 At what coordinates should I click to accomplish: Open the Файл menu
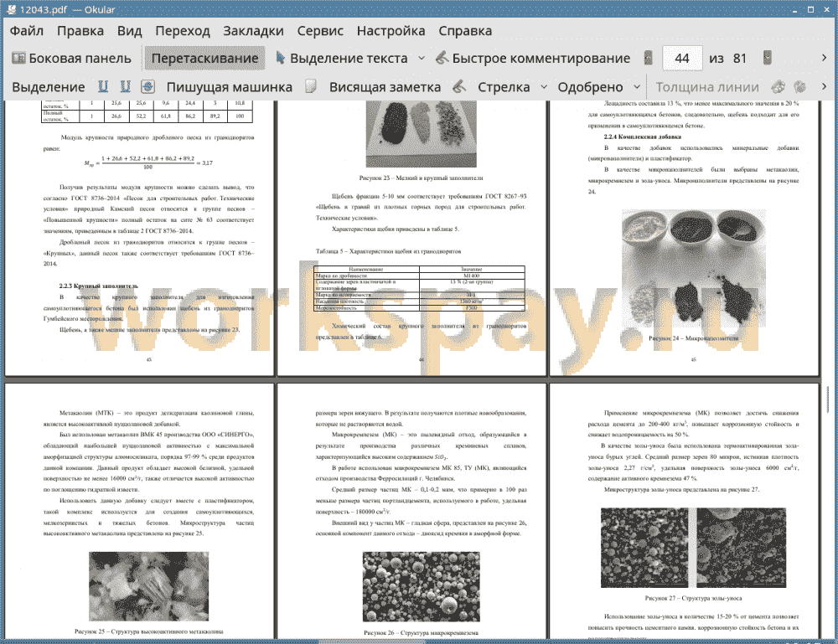[x=27, y=31]
